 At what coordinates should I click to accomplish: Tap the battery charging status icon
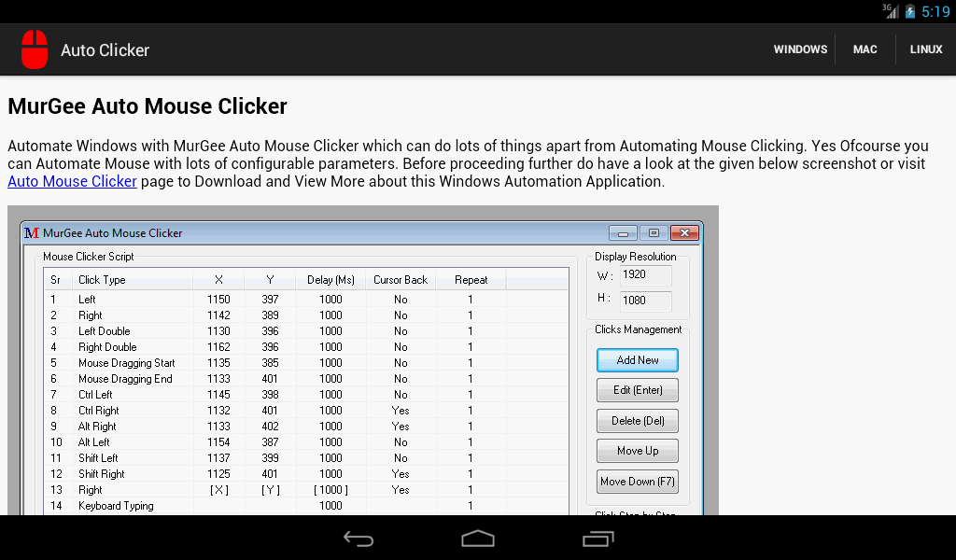(910, 11)
